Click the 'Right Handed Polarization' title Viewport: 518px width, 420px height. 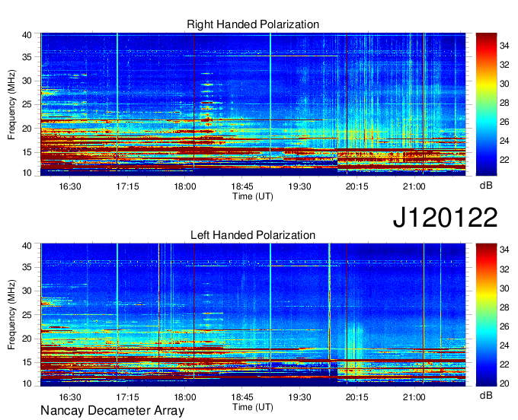[253, 24]
